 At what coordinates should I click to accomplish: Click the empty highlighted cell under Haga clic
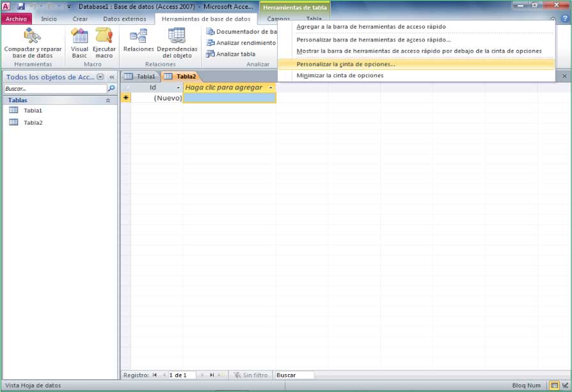pos(230,98)
